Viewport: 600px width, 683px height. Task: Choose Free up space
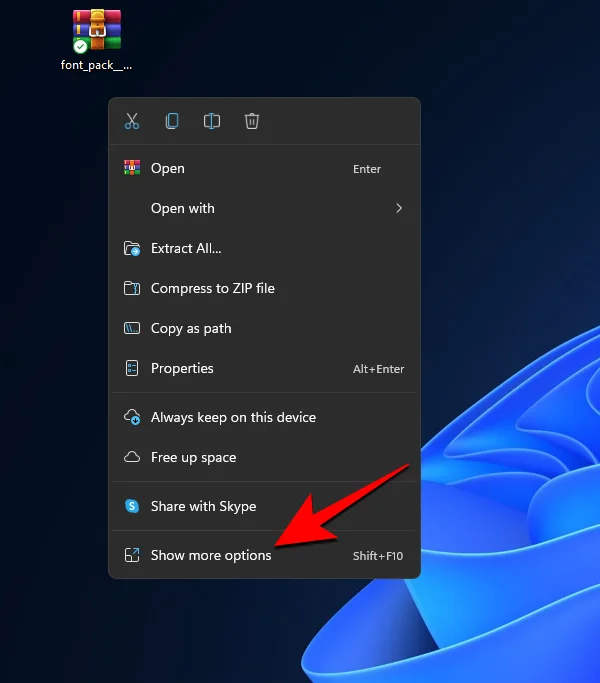(x=264, y=457)
